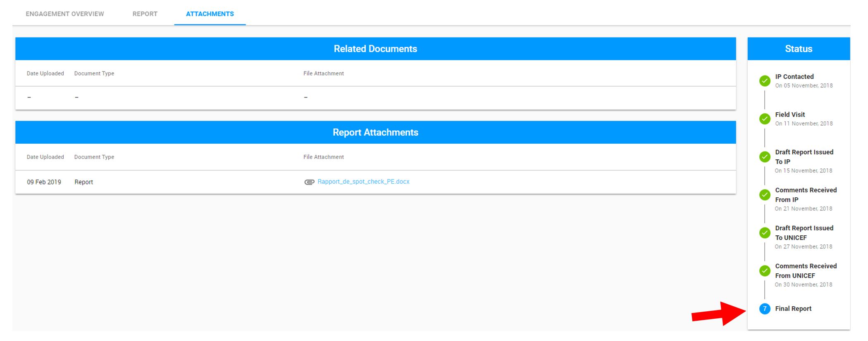Click the date 'On 30 November, 2018'

tap(804, 285)
